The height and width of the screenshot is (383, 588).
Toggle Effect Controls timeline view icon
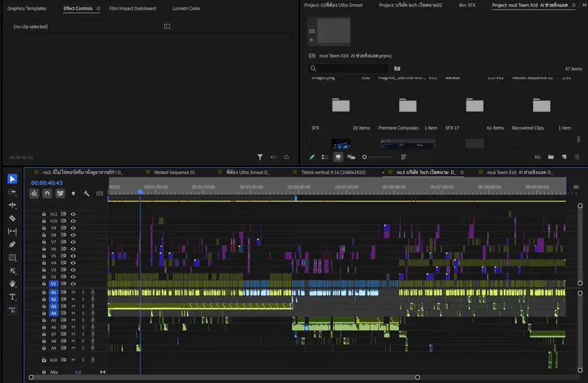[167, 26]
